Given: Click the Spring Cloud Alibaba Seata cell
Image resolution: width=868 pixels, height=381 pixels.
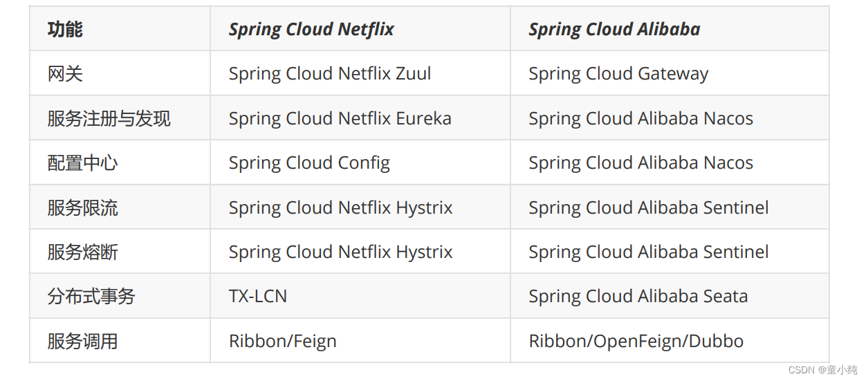Looking at the screenshot, I should [x=638, y=297].
